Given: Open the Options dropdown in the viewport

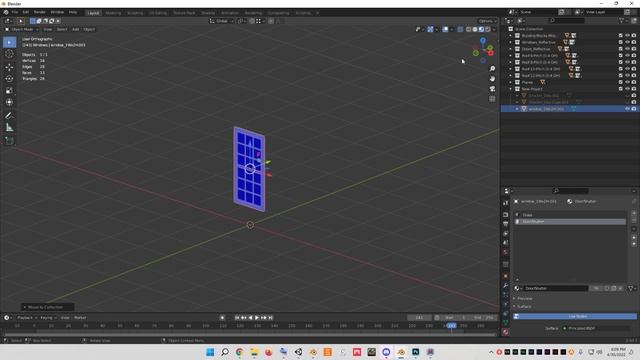Looking at the screenshot, I should pos(487,21).
